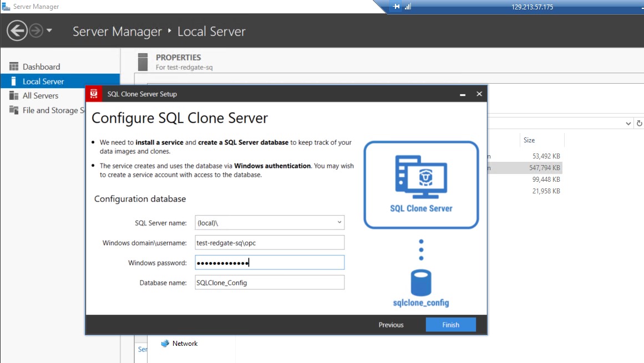Select the Network item text

pyautogui.click(x=185, y=343)
